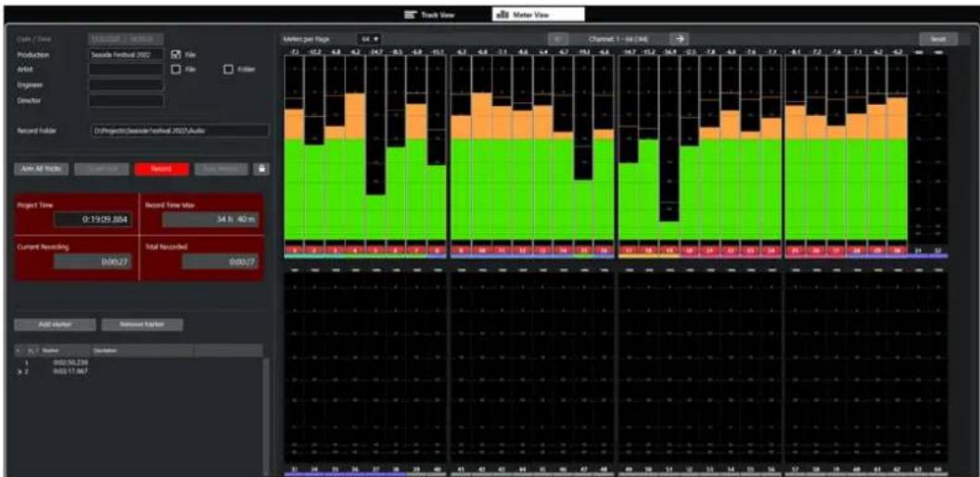
Task: Enable the File checkbox in the Artist row
Action: point(176,69)
